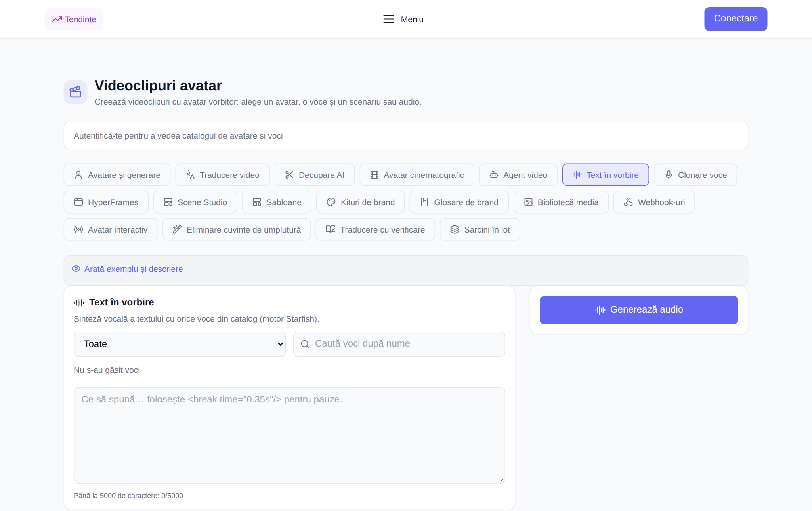Click the scissors icon in Decupare AI
The width and height of the screenshot is (812, 511).
tap(289, 175)
